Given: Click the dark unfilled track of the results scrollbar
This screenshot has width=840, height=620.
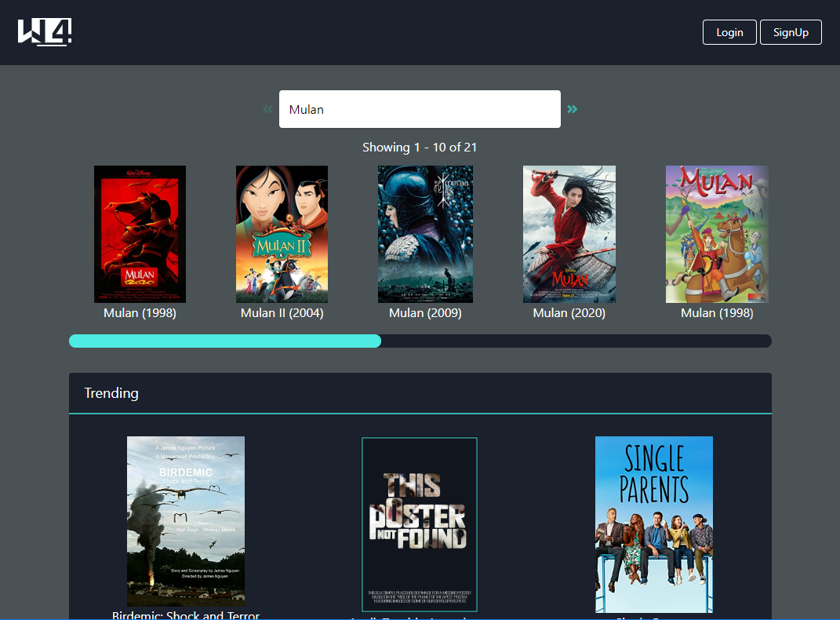Looking at the screenshot, I should 576,341.
